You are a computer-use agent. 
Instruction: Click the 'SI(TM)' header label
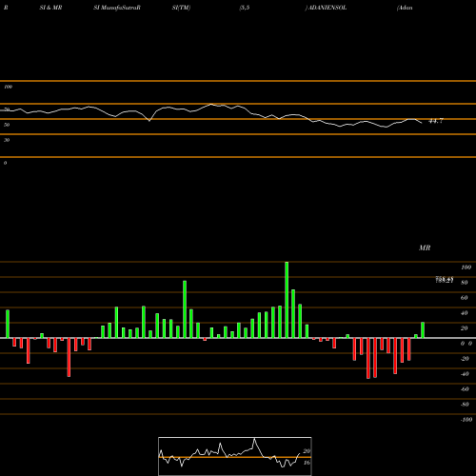(x=181, y=8)
